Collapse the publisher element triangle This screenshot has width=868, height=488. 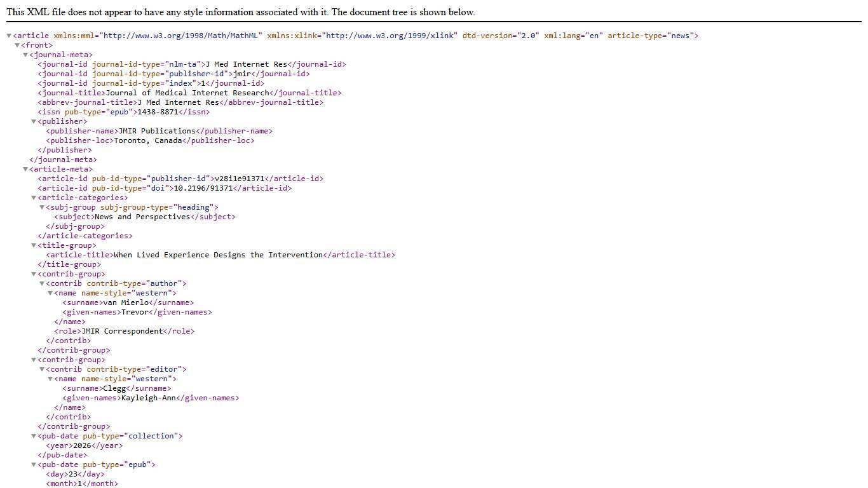pyautogui.click(x=34, y=122)
